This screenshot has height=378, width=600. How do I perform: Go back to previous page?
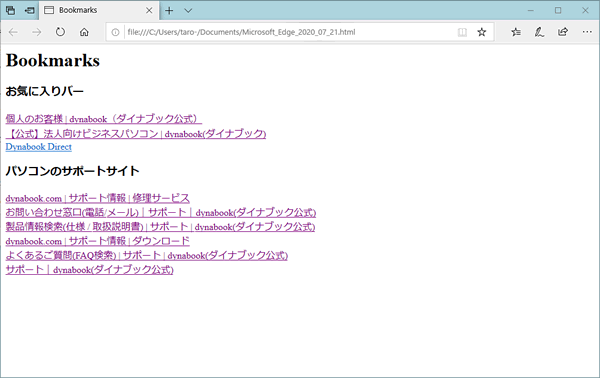pyautogui.click(x=13, y=32)
